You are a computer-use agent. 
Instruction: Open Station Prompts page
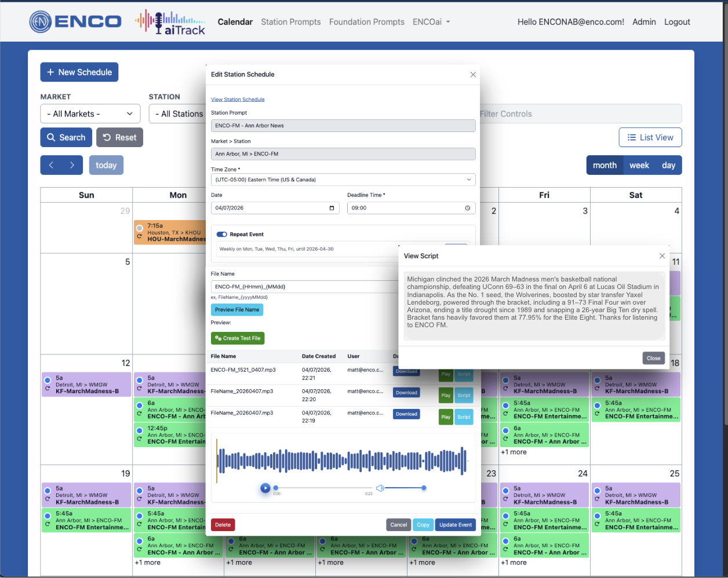290,22
